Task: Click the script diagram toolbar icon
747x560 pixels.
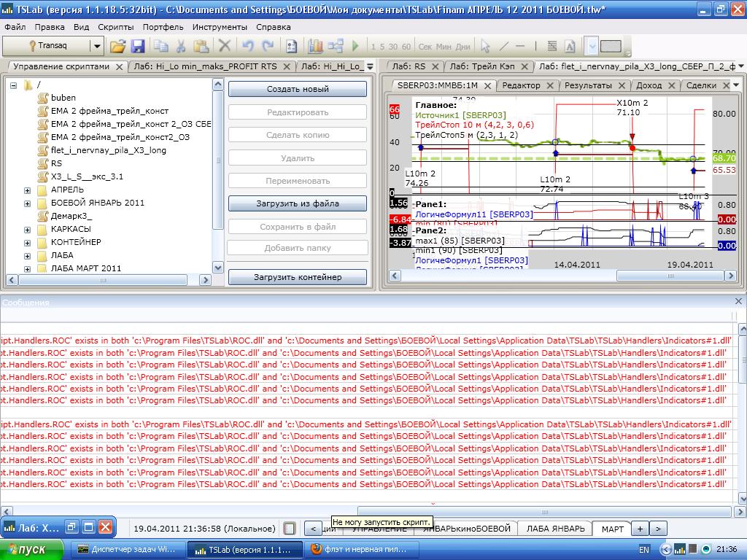Action: click(336, 46)
